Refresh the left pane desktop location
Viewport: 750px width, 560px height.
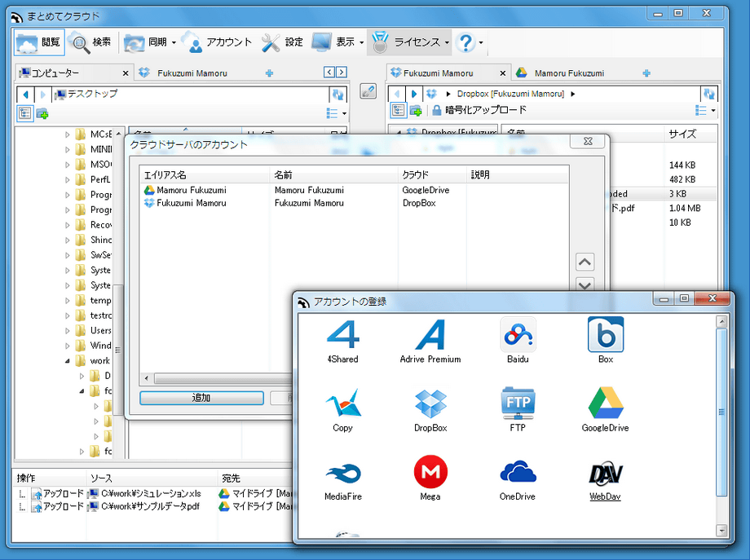pyautogui.click(x=338, y=95)
